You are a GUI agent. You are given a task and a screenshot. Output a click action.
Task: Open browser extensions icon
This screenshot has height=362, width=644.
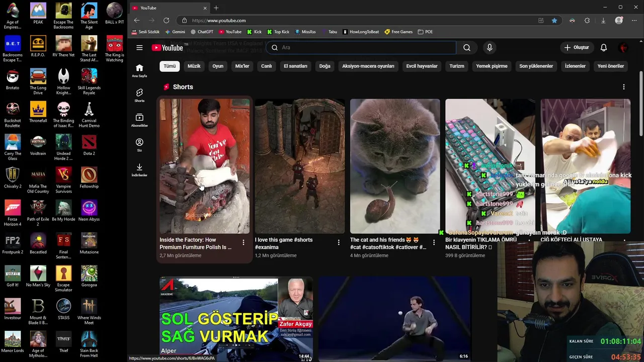coord(587,21)
